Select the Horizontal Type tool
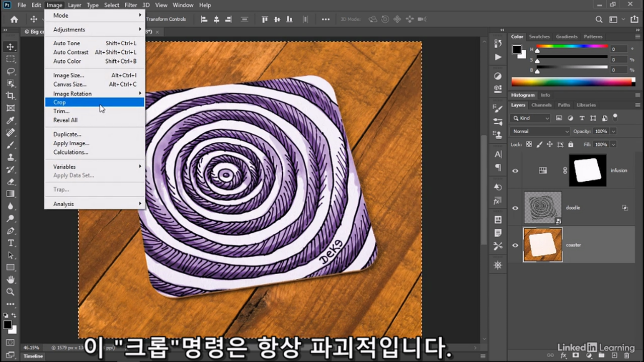This screenshot has height=362, width=644. pyautogui.click(x=11, y=243)
